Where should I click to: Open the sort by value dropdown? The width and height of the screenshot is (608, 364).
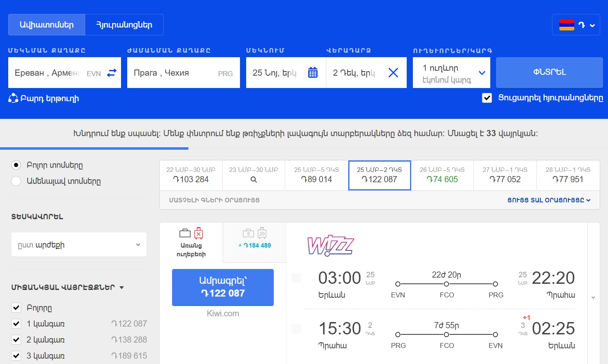pyautogui.click(x=79, y=244)
